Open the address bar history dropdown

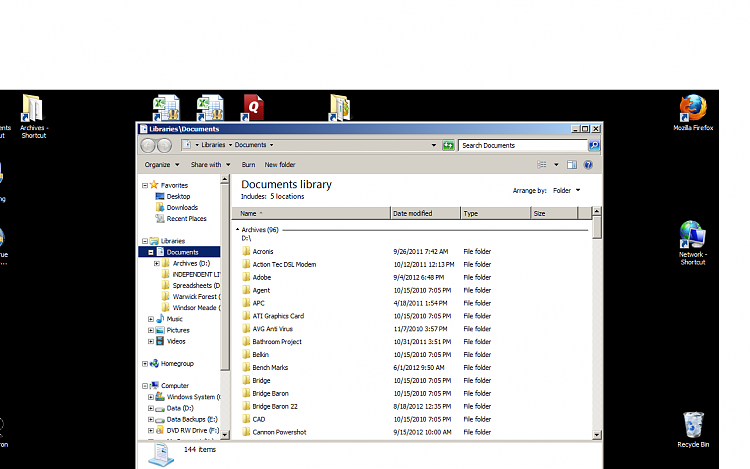(434, 145)
